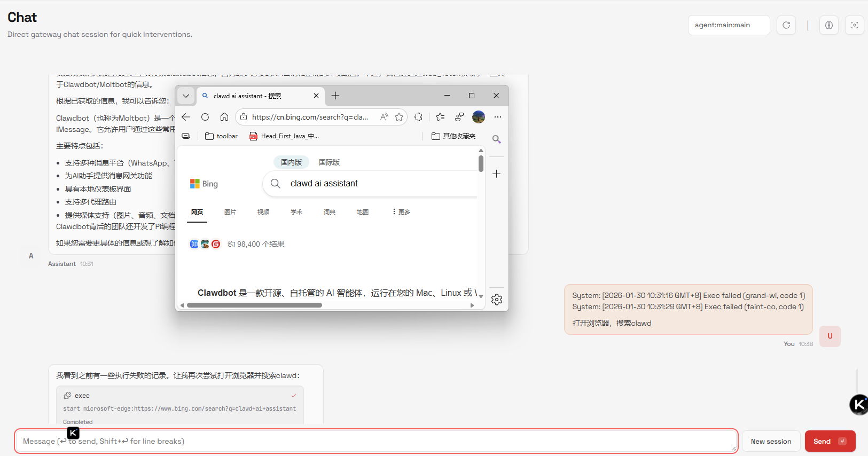
Task: Select the 网页 results tab
Action: pos(197,212)
